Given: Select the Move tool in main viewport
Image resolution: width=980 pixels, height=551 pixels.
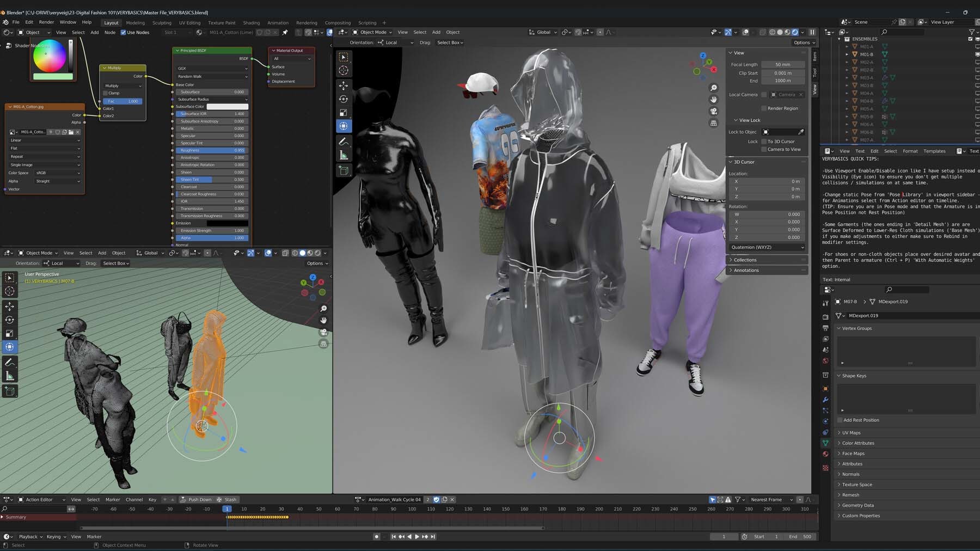Looking at the screenshot, I should tap(344, 85).
